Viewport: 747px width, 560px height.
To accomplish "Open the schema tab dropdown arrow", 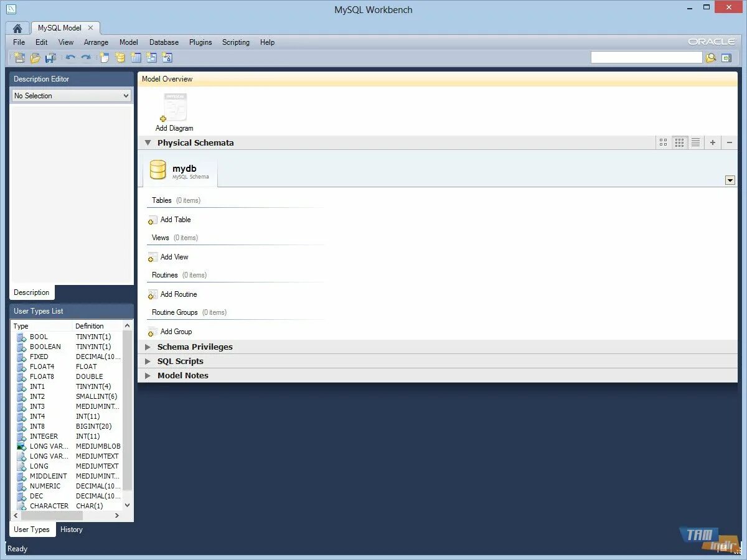I will click(730, 180).
